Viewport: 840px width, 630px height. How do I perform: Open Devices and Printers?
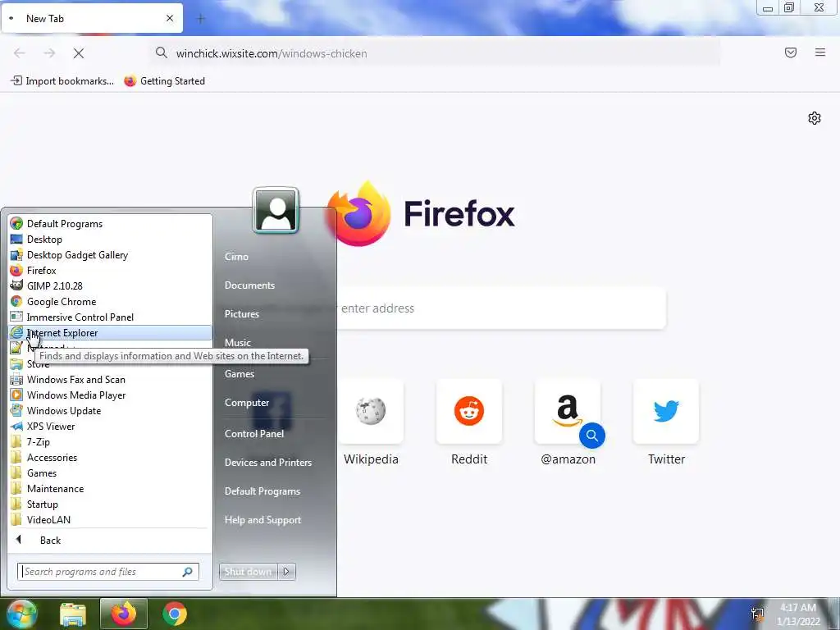point(268,463)
